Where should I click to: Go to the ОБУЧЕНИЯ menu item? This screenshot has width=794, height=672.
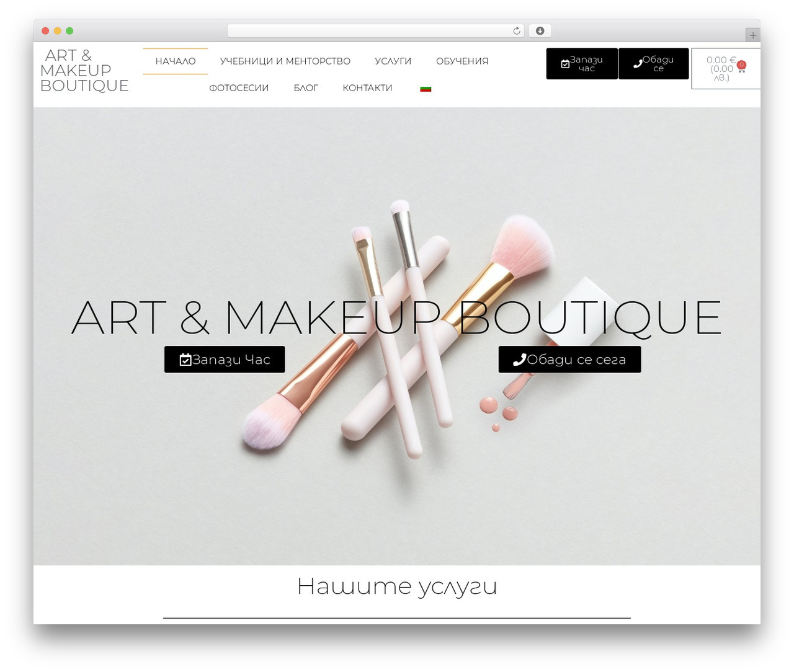tap(462, 61)
